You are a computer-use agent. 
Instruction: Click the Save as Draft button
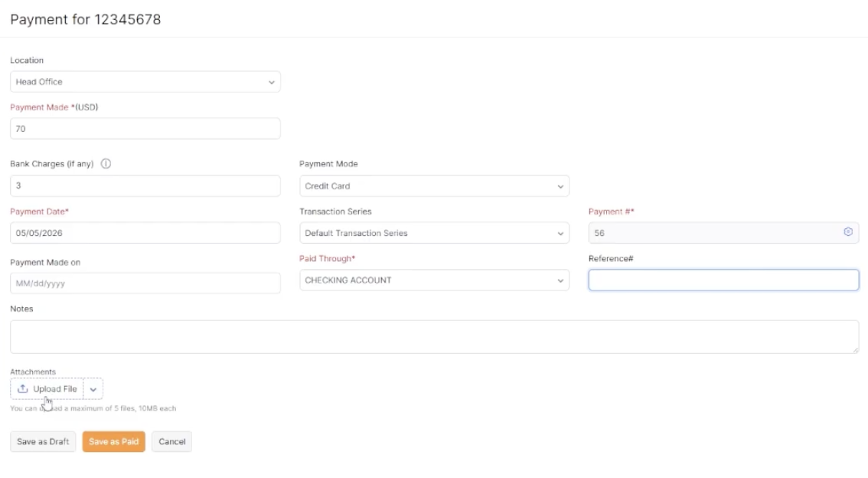pos(43,441)
